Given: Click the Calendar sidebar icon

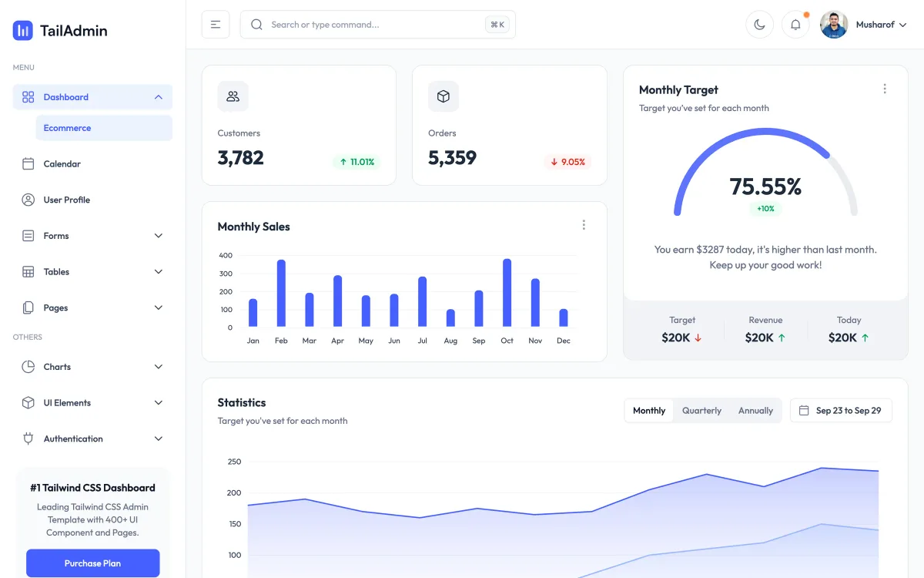Looking at the screenshot, I should coord(28,164).
